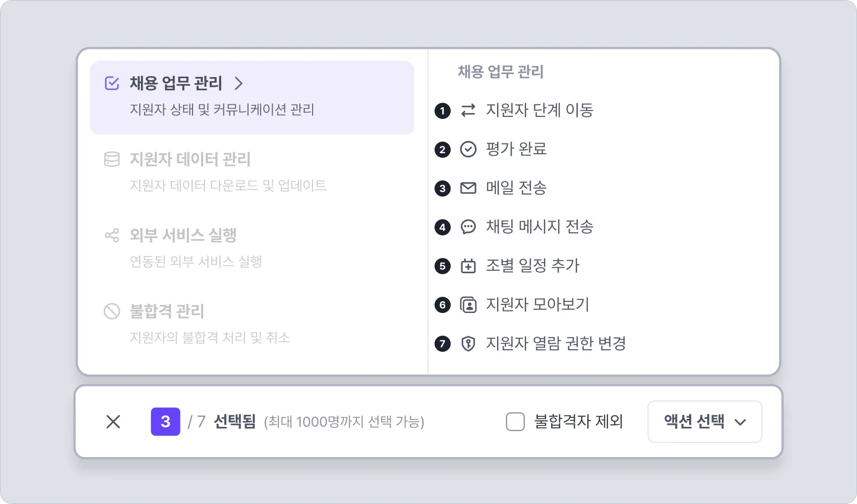Click the share nodes icon for 외부 서비스 실행
The image size is (857, 504).
point(112,235)
